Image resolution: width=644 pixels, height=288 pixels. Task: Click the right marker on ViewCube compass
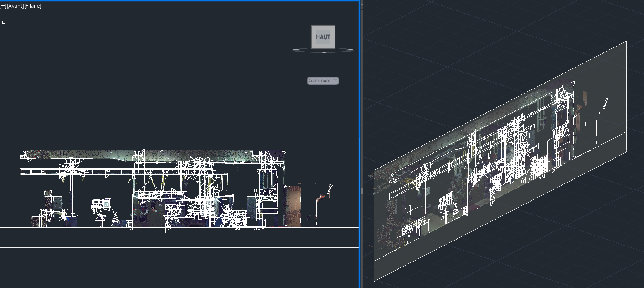(x=352, y=49)
